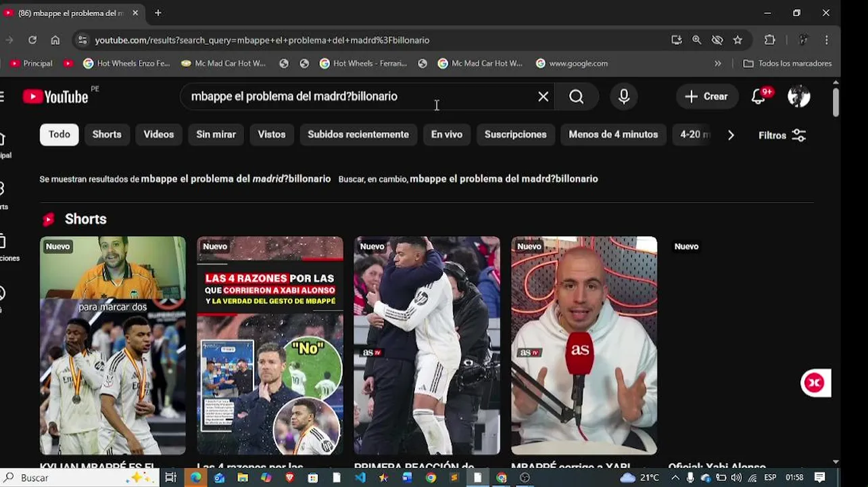The image size is (868, 487).
Task: Open Brave browser from the taskbar
Action: [x=289, y=478]
